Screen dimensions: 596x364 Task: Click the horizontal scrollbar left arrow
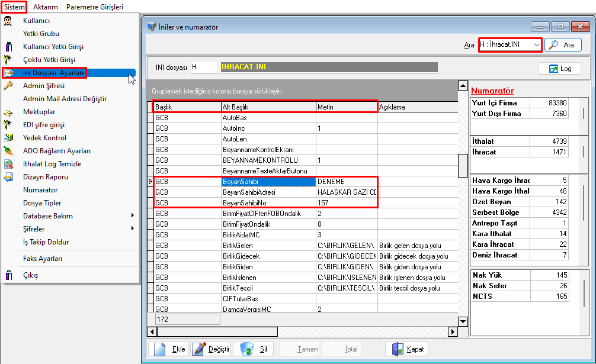[x=152, y=331]
